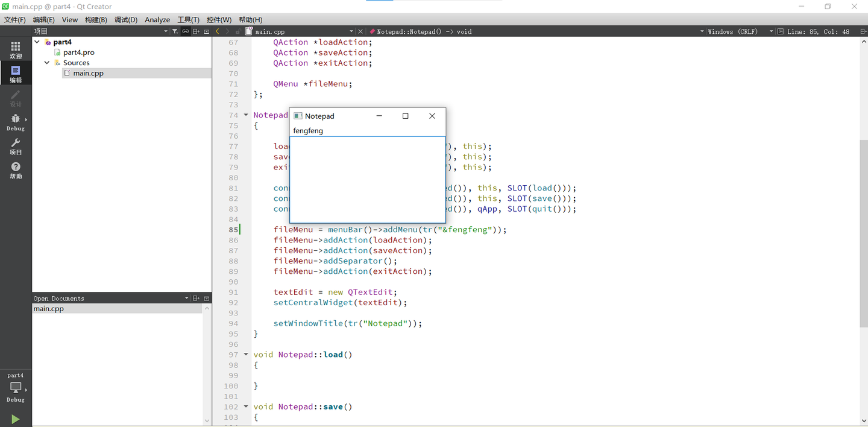Click the fengfeng menu in Notepad window
This screenshot has width=868, height=427.
pos(308,130)
